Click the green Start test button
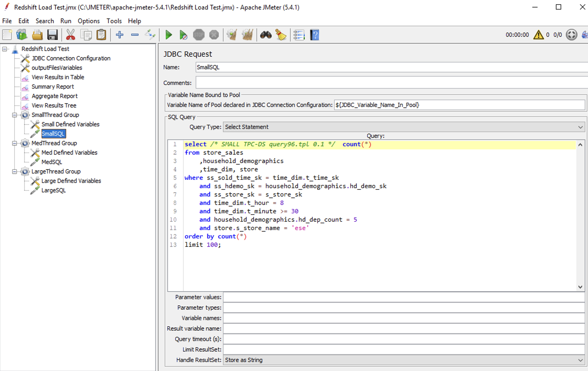588x371 pixels. pos(169,35)
